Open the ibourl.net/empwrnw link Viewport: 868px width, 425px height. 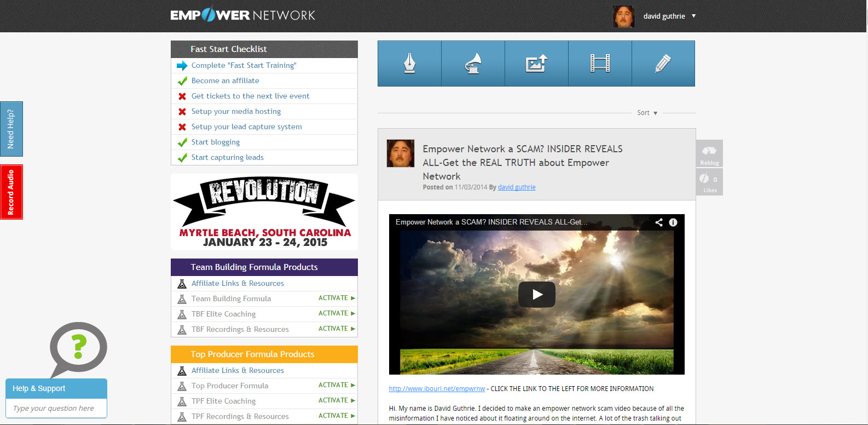tap(437, 389)
